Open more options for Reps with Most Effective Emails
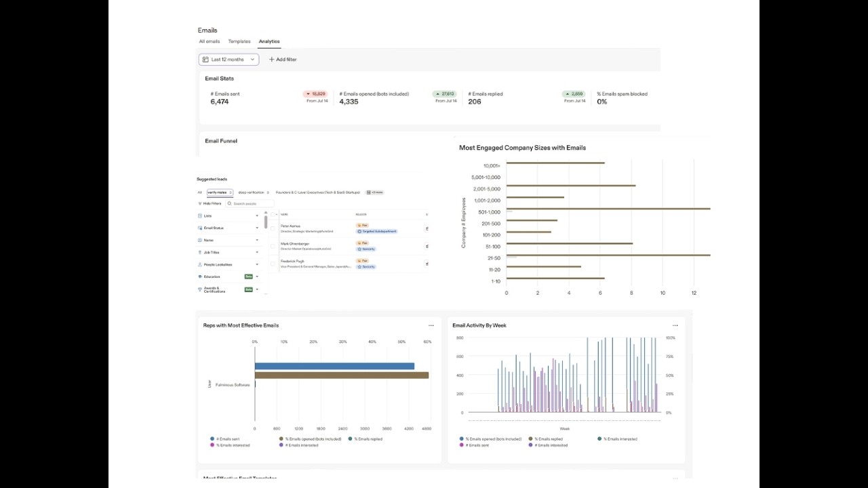Screen dimensions: 868x488 [x=431, y=325]
